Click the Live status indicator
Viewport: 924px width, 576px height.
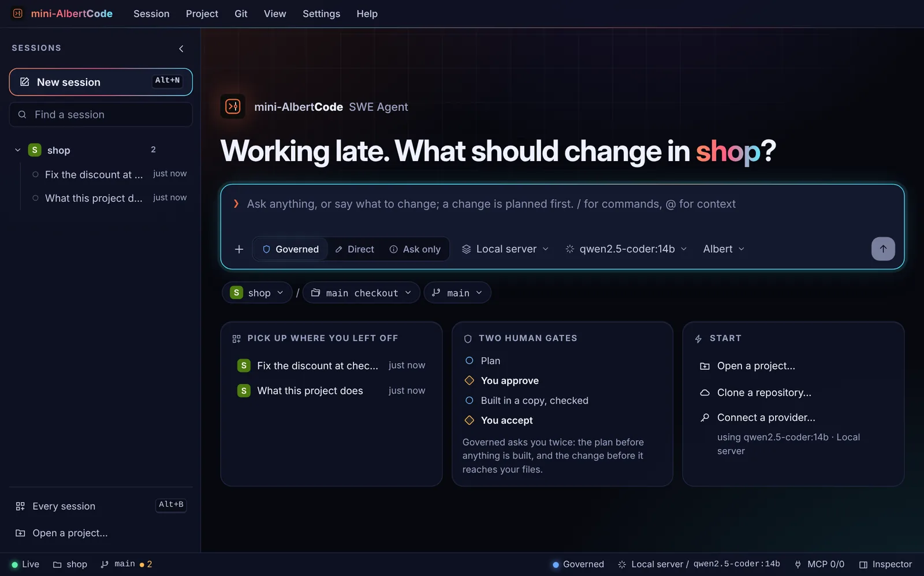(x=25, y=564)
